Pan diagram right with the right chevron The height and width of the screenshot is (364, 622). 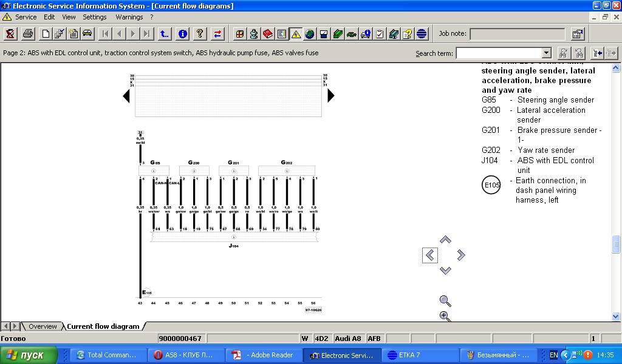pos(461,255)
